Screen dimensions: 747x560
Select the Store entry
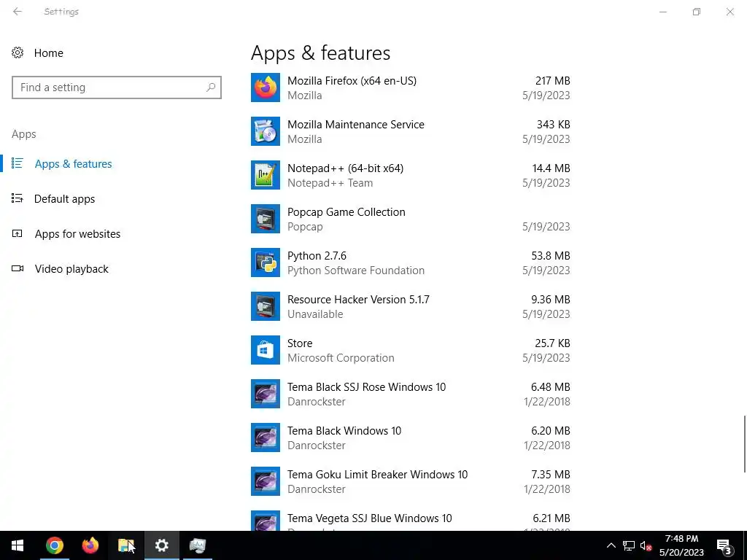(x=411, y=351)
